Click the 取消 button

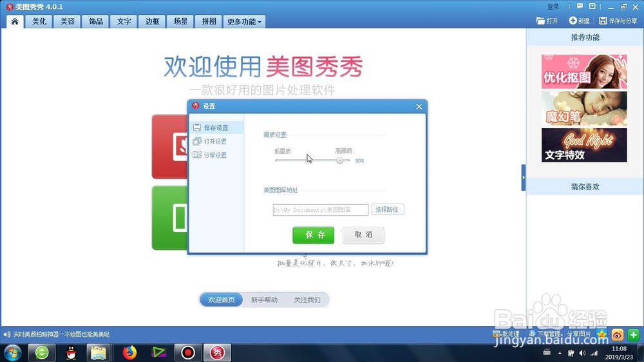click(x=363, y=235)
